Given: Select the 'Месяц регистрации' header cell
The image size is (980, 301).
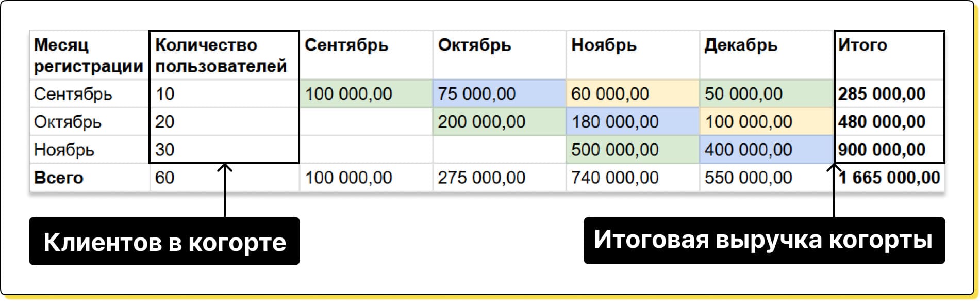Looking at the screenshot, I should point(89,55).
